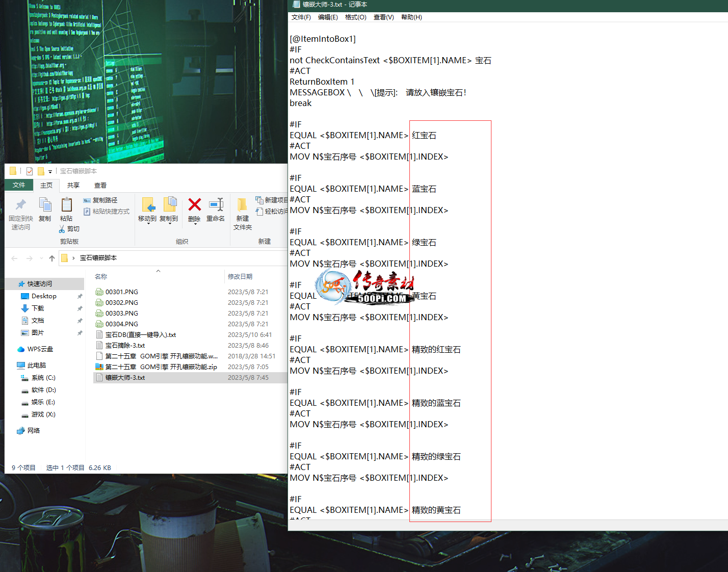Image resolution: width=728 pixels, height=572 pixels.
Task: Click the Copy icon in Explorer ribbon
Action: [x=45, y=205]
